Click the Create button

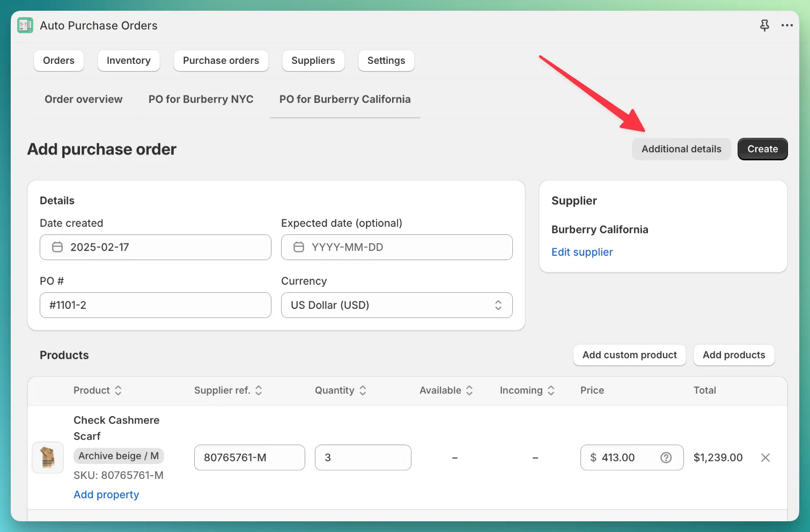tap(763, 149)
